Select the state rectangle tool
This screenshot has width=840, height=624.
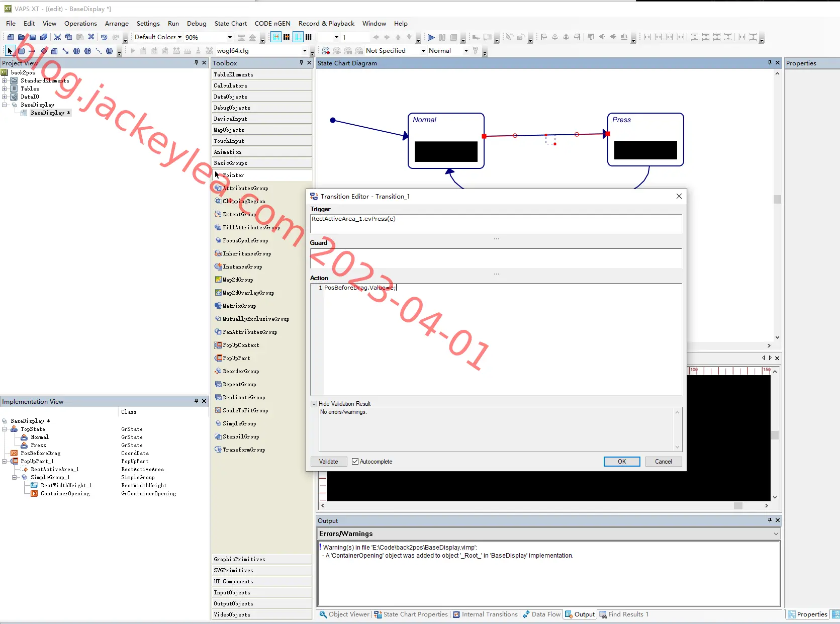tap(21, 51)
